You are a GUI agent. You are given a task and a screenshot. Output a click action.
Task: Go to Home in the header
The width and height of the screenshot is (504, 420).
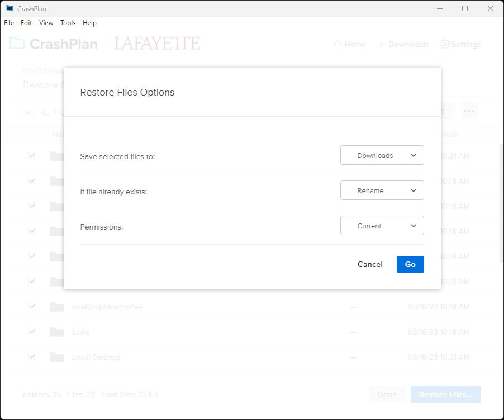point(350,44)
